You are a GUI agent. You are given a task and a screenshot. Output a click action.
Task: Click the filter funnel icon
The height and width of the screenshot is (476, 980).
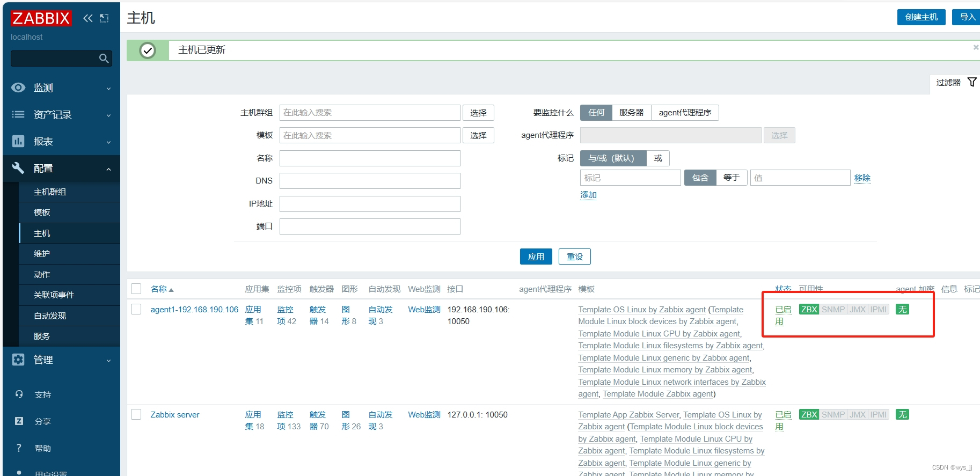[x=972, y=82]
